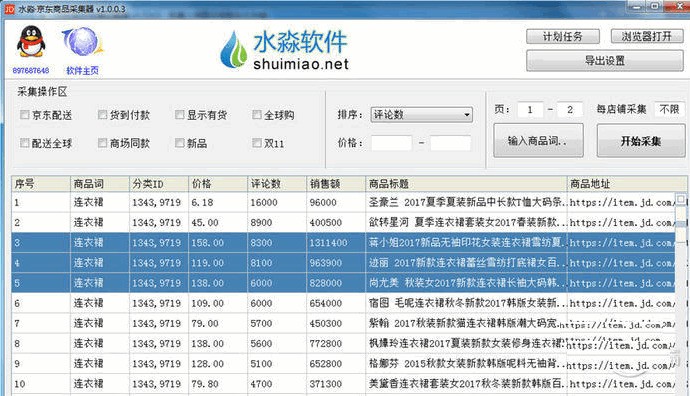Start collection with 开始采集 button
The image size is (690, 396).
(641, 141)
